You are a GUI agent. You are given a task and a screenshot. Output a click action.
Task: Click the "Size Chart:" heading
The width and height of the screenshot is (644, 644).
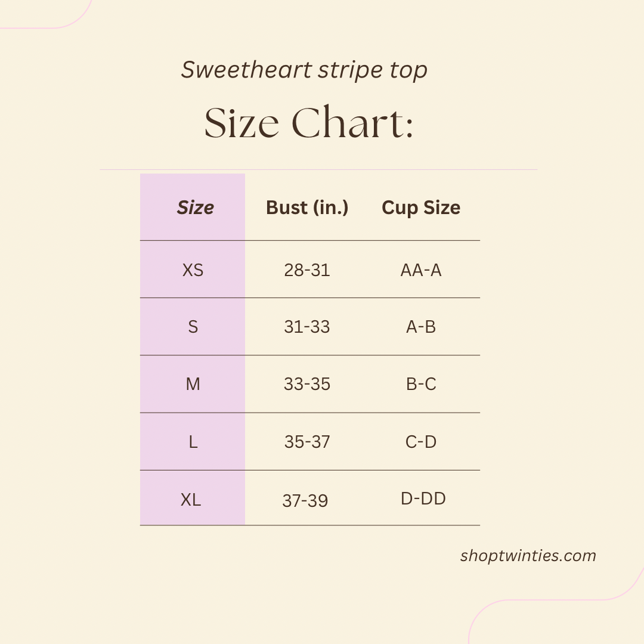309,123
